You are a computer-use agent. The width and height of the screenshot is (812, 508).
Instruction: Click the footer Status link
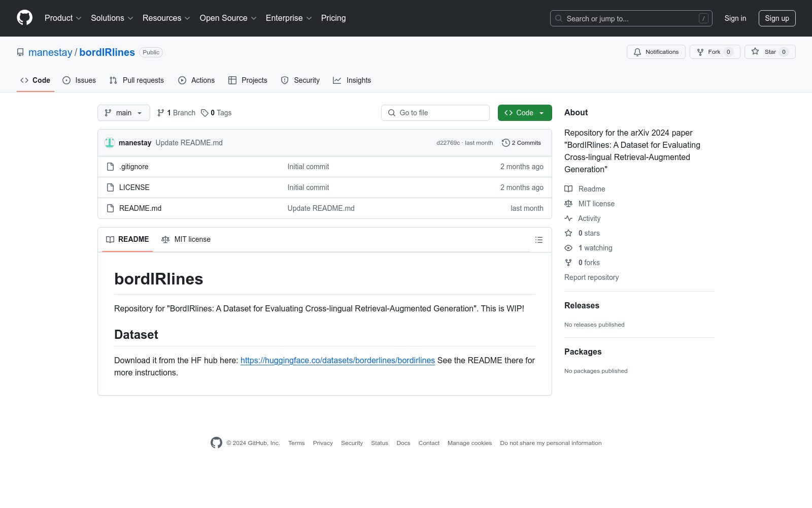tap(380, 443)
